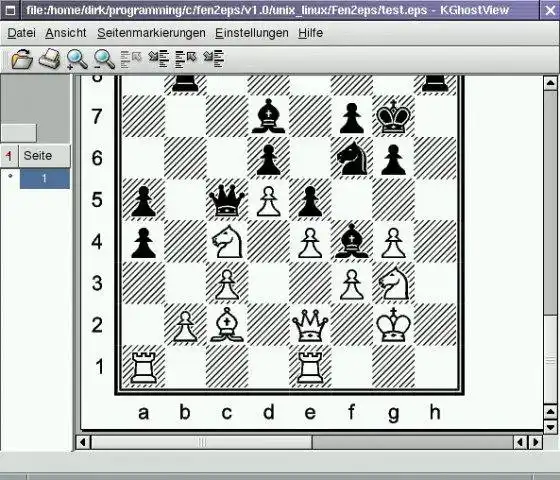560x480 pixels.
Task: Click the white knight on c4
Action: pos(227,241)
